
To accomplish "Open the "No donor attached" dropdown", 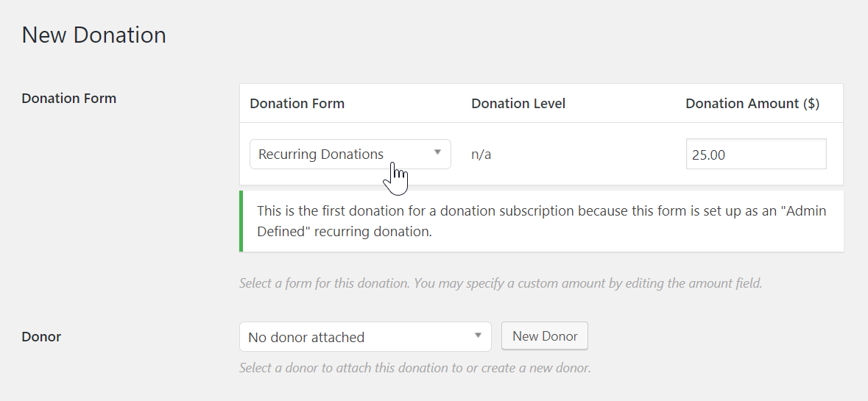I will [x=365, y=337].
